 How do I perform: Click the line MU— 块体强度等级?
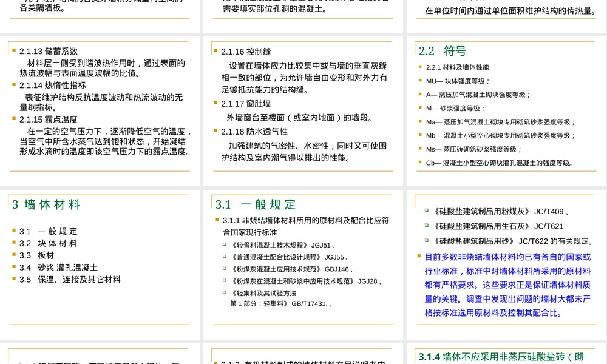point(458,81)
